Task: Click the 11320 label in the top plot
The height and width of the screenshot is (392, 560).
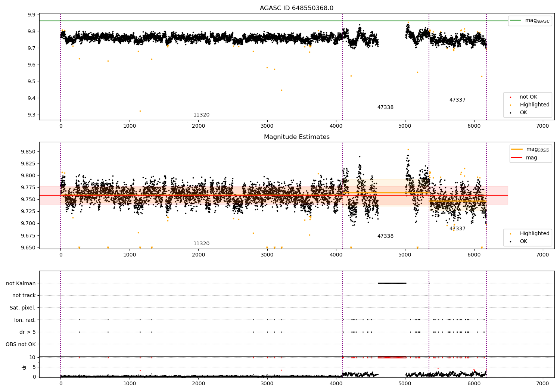Action: point(201,115)
